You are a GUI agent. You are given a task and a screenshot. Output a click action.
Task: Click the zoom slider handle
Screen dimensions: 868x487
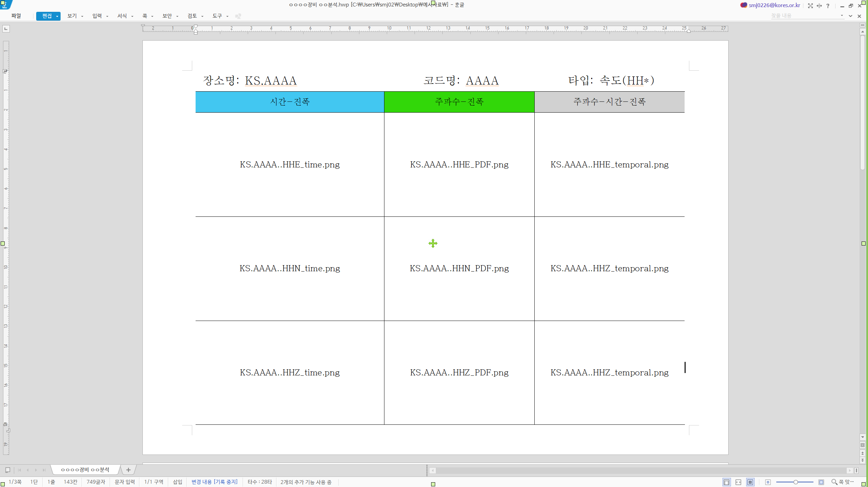(x=796, y=482)
